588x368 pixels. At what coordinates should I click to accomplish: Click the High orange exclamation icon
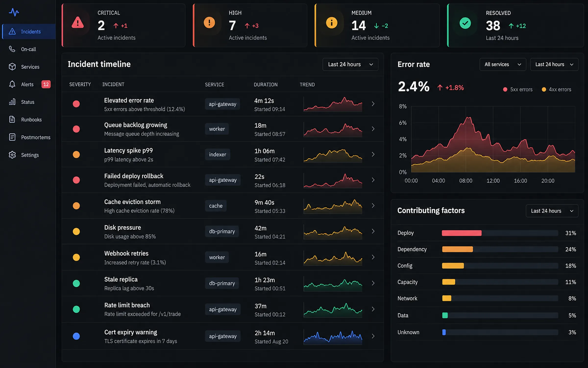coord(209,23)
